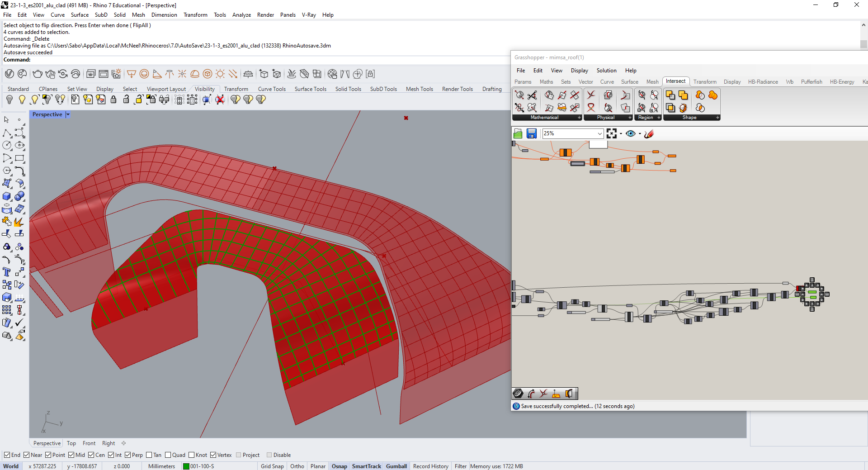Select the Explode tool in left toolbar

(x=19, y=221)
